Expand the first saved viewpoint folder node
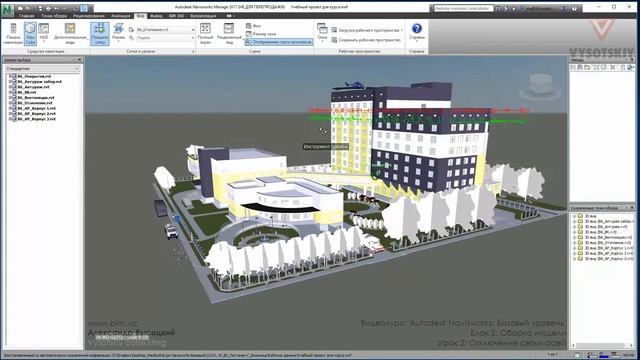640x360 pixels. (574, 216)
